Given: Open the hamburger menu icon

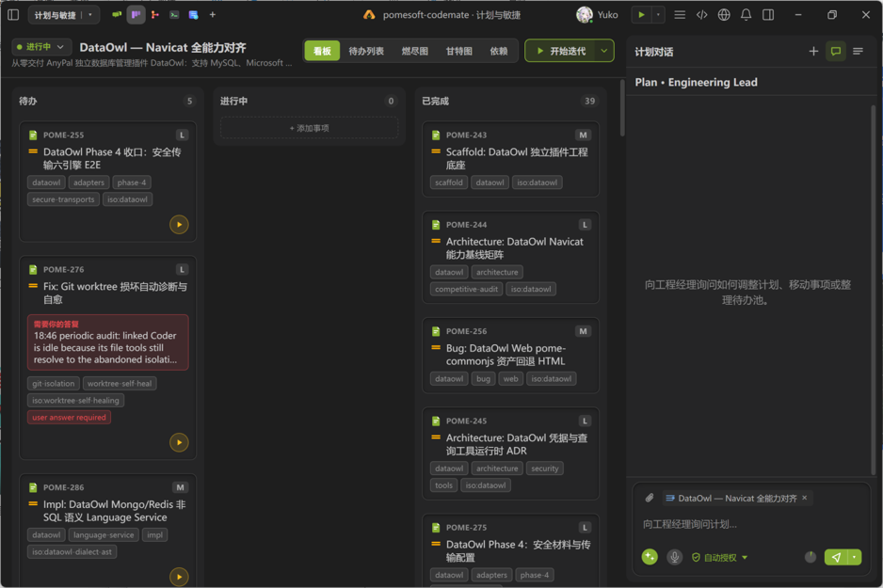Looking at the screenshot, I should [x=680, y=15].
